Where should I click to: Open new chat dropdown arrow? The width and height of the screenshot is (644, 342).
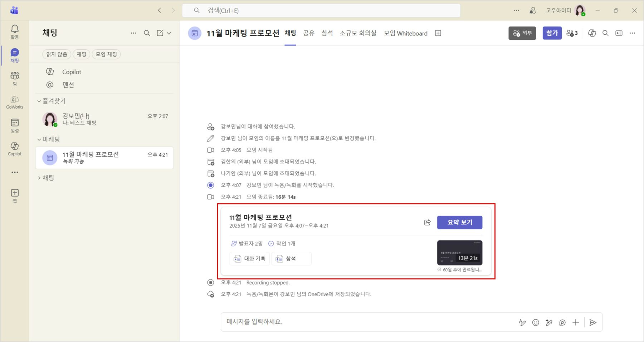169,33
